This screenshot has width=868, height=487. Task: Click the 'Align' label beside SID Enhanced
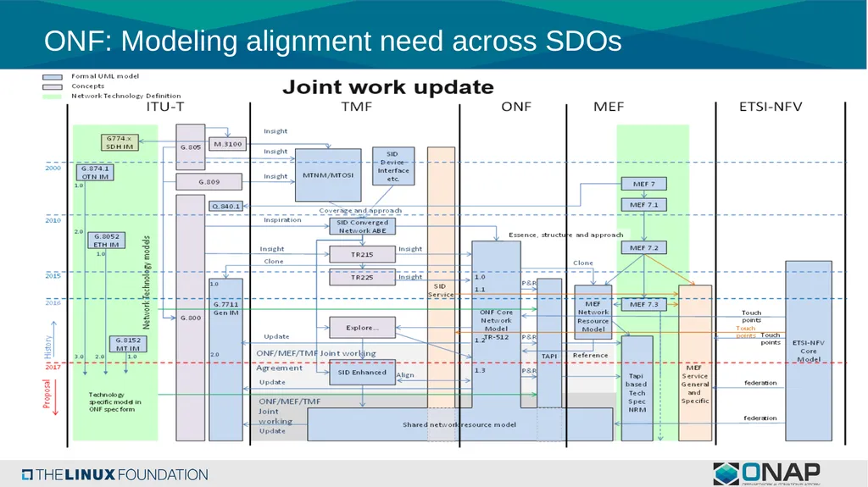coord(405,374)
